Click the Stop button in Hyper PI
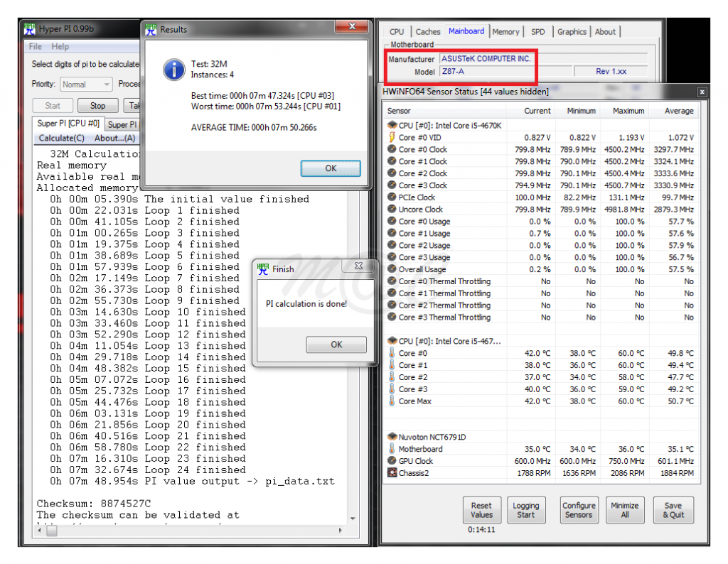This screenshot has height=564, width=728. (97, 105)
